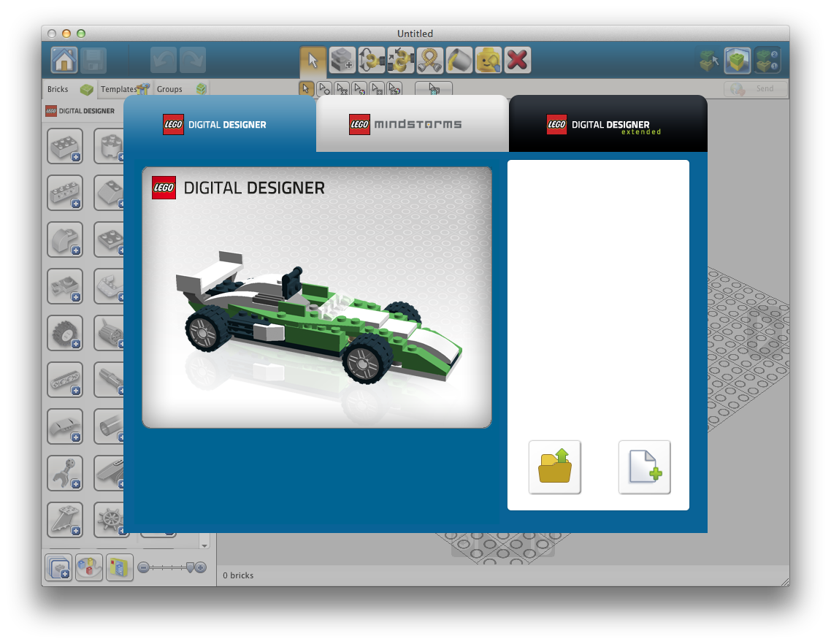Click the brick palette scroll-down arrow

click(x=204, y=545)
